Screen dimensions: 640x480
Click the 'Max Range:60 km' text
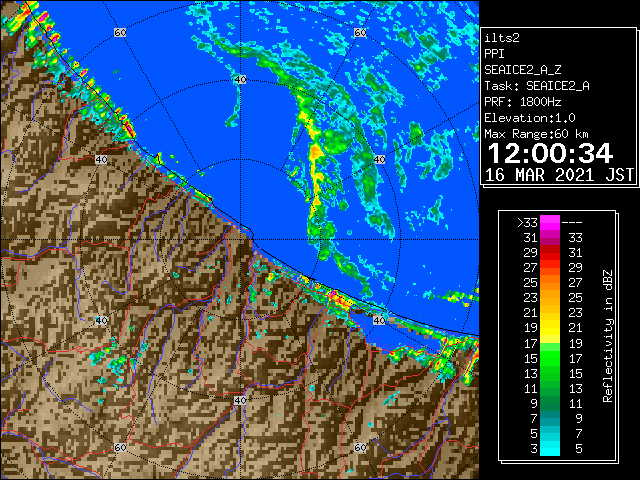point(537,134)
